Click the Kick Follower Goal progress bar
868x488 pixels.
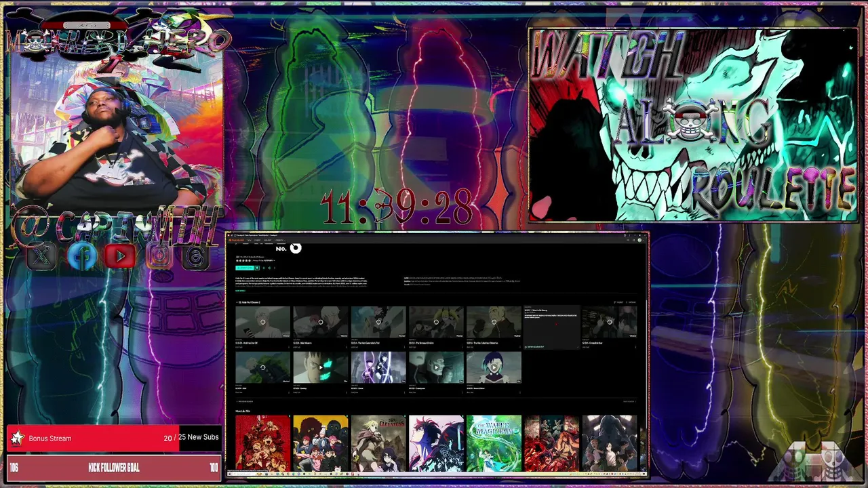click(113, 468)
